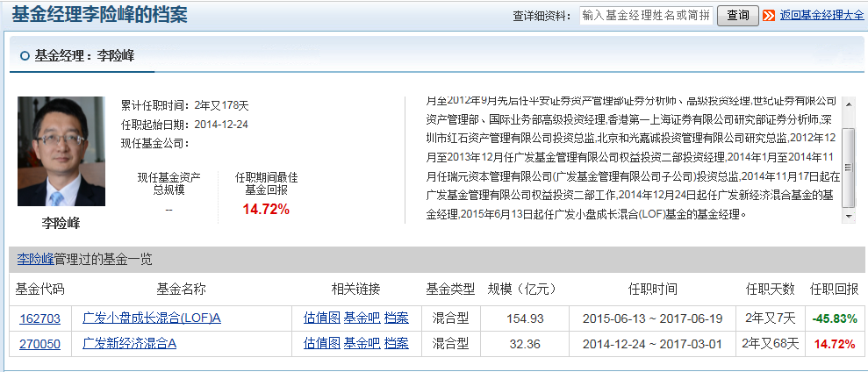Click the 任职期间最佳基金回报 label
The height and width of the screenshot is (372, 868).
(266, 183)
